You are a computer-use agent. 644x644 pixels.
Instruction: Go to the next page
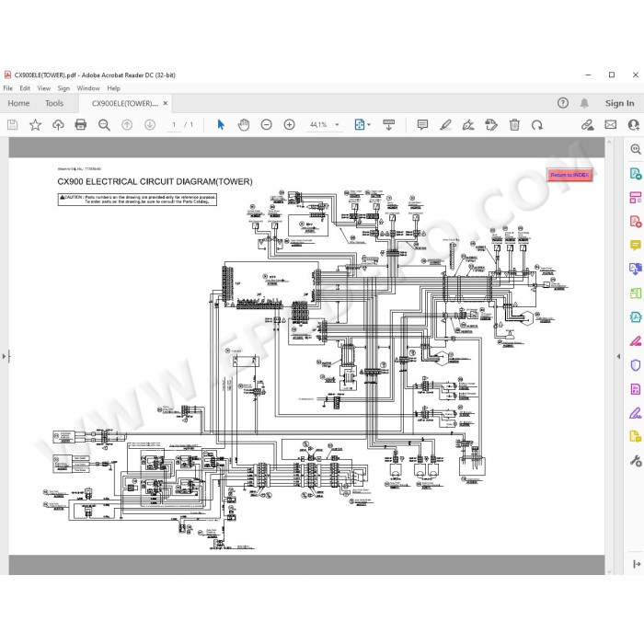click(x=150, y=124)
